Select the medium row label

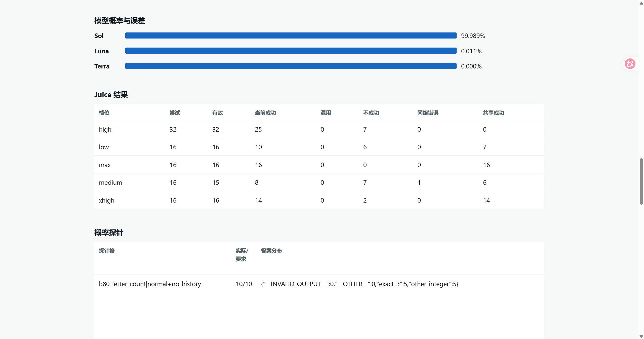111,182
